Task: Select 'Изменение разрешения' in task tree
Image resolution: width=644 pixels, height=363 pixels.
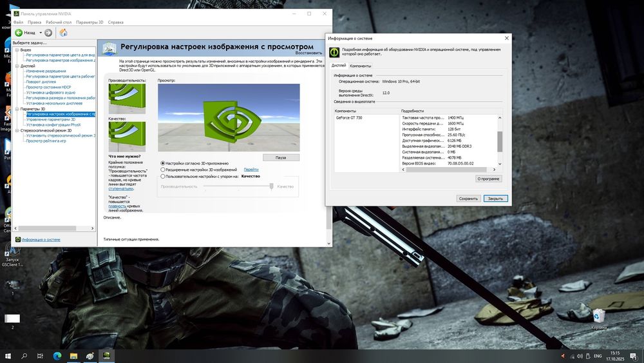Action: 46,71
